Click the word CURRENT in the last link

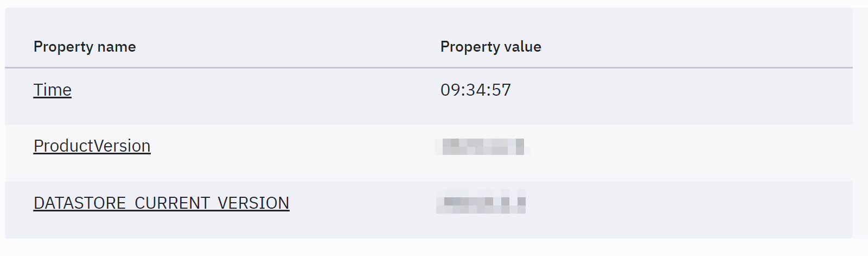172,203
